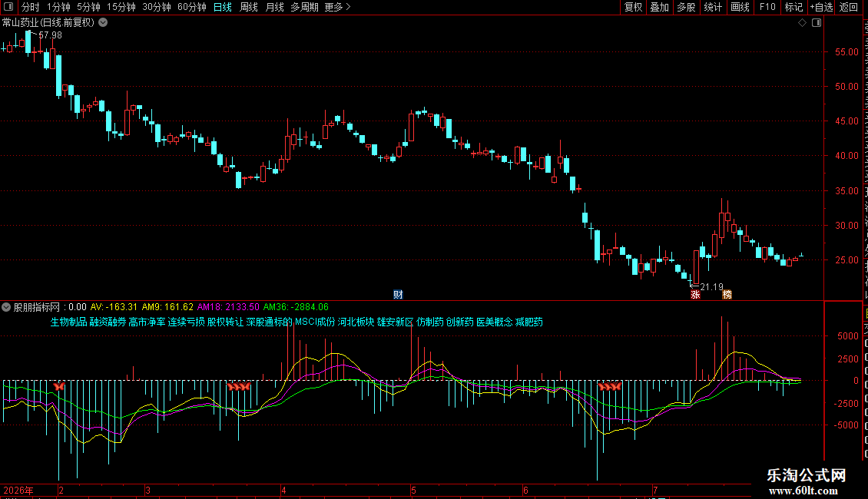Click the month 3 timeline marker
The height and width of the screenshot is (499, 868).
click(x=147, y=491)
